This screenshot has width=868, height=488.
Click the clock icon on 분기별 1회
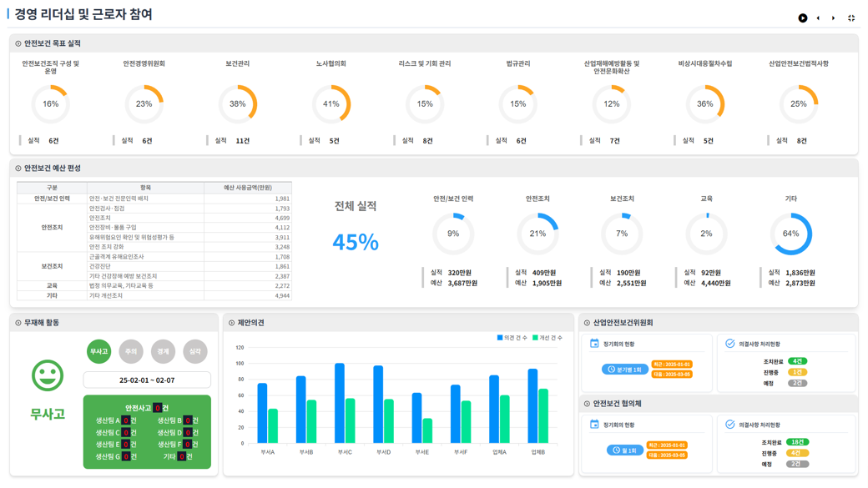611,370
